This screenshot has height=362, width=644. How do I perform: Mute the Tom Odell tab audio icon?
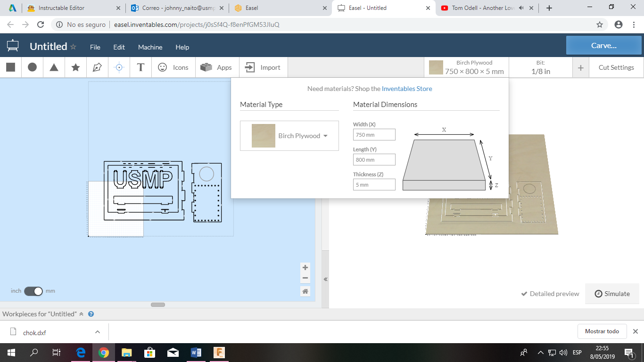pyautogui.click(x=521, y=8)
